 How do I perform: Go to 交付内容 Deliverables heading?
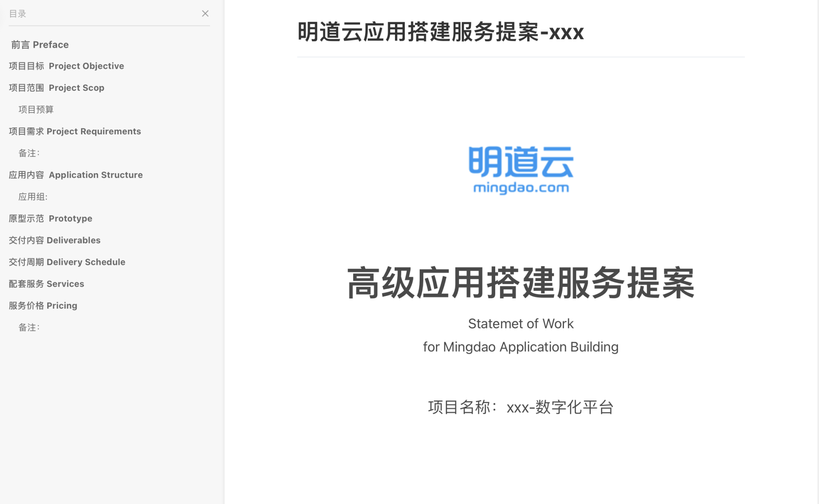click(55, 240)
